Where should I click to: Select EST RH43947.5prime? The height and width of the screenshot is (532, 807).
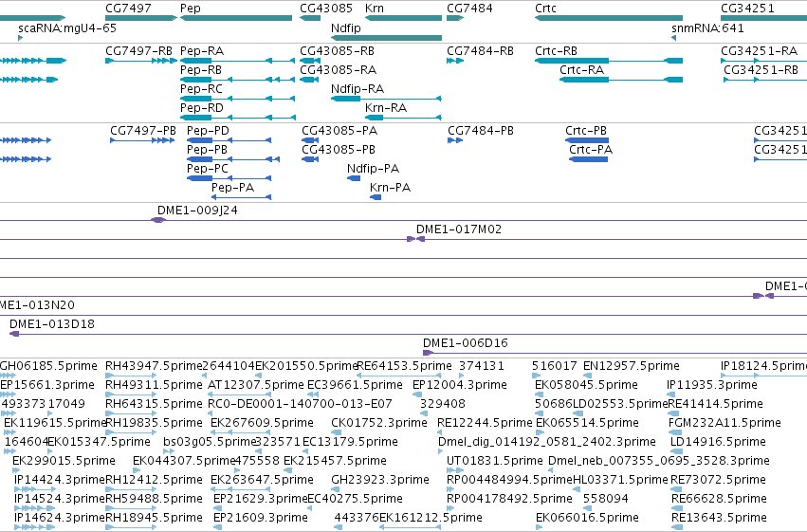(154, 366)
